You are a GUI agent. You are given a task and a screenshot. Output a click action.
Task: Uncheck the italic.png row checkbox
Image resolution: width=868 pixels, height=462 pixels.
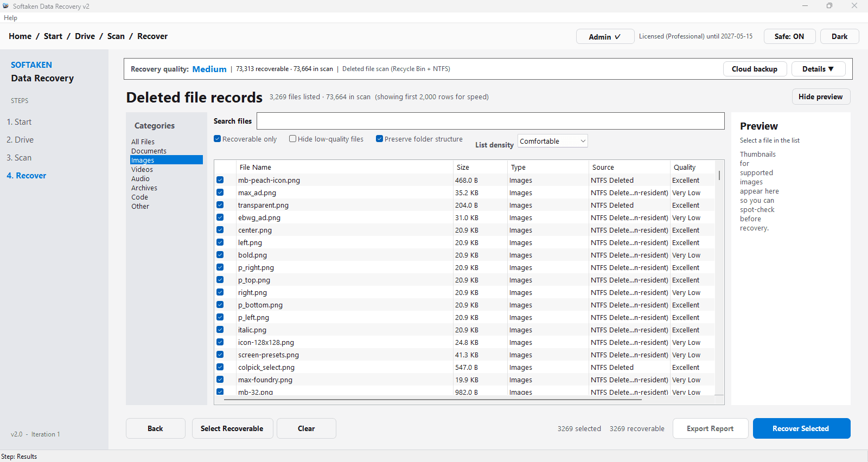click(x=220, y=330)
